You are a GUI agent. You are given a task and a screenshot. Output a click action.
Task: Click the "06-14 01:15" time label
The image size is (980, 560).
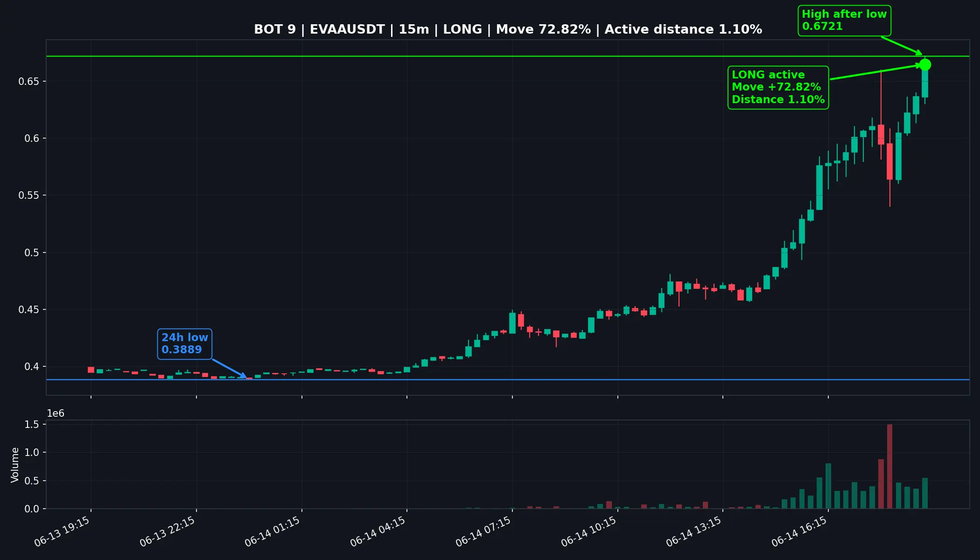point(273,532)
